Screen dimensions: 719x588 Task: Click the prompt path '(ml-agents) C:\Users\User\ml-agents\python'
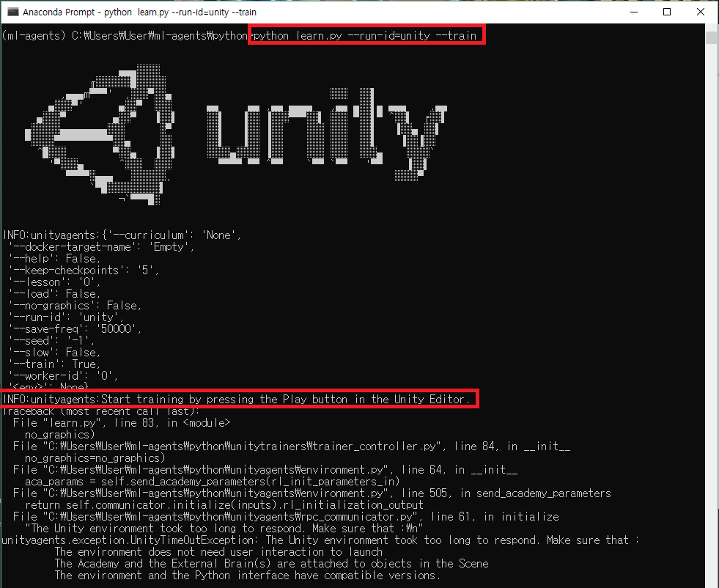coord(125,36)
